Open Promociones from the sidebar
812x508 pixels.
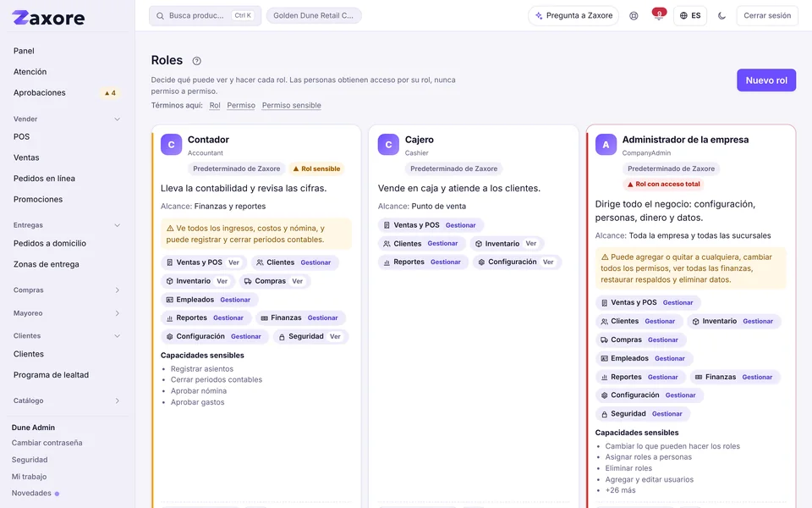[x=68, y=199]
